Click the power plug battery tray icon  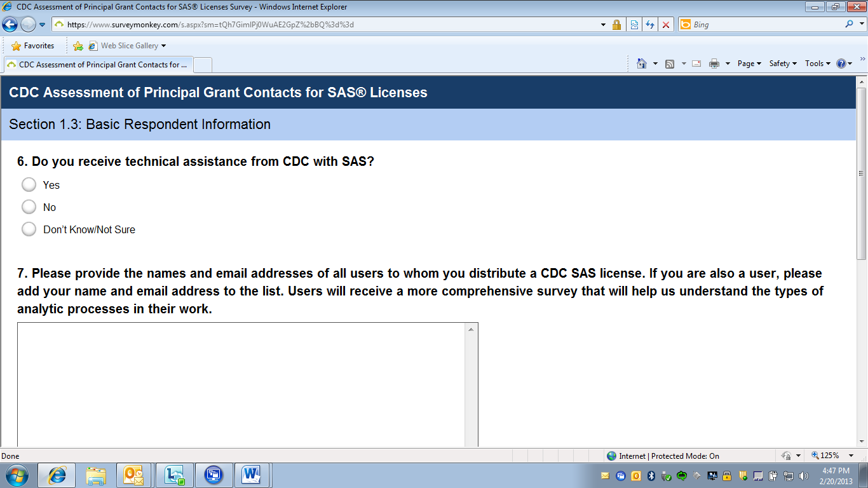click(x=773, y=476)
